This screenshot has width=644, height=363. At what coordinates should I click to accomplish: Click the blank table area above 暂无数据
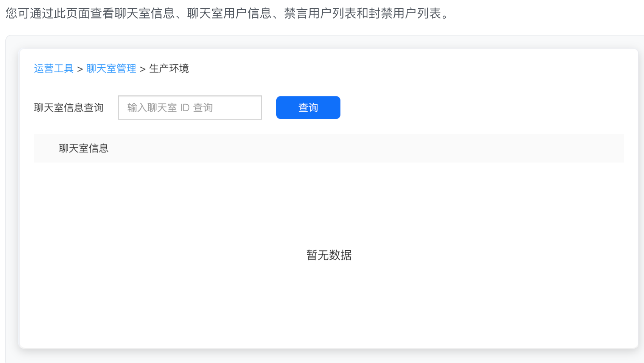tap(329, 204)
